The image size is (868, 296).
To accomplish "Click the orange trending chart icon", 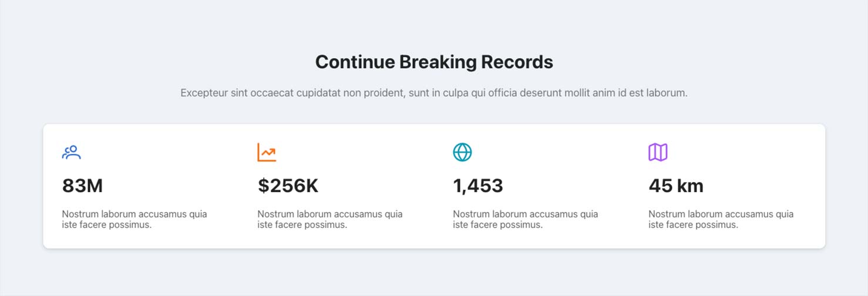I will [267, 153].
